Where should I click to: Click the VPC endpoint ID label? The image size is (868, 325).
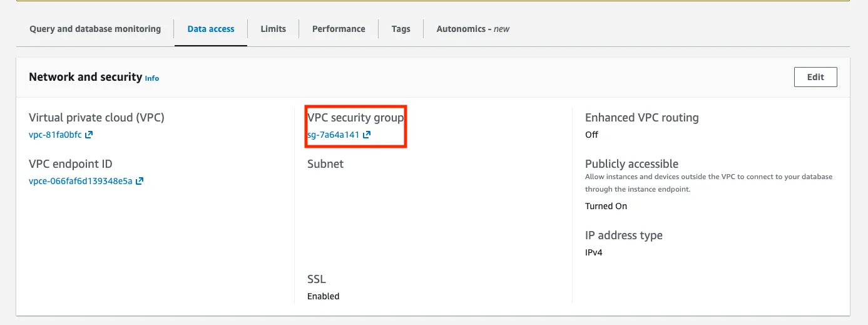coord(71,164)
